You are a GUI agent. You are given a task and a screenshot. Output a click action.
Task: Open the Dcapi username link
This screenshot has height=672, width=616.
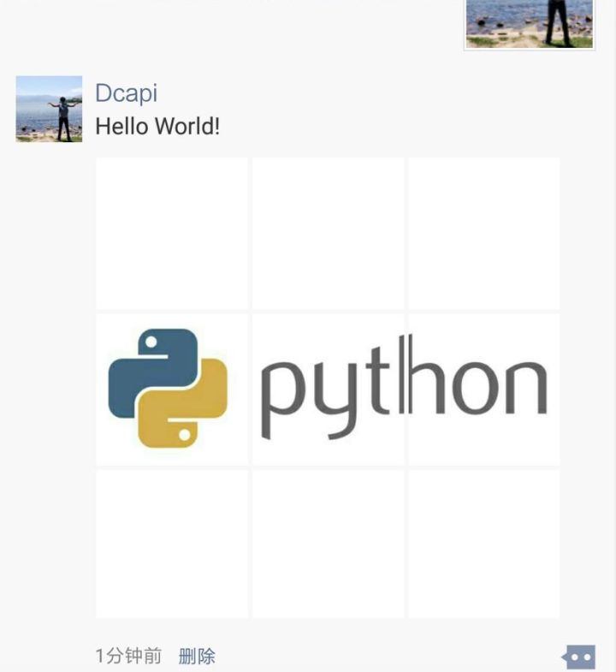pyautogui.click(x=127, y=93)
